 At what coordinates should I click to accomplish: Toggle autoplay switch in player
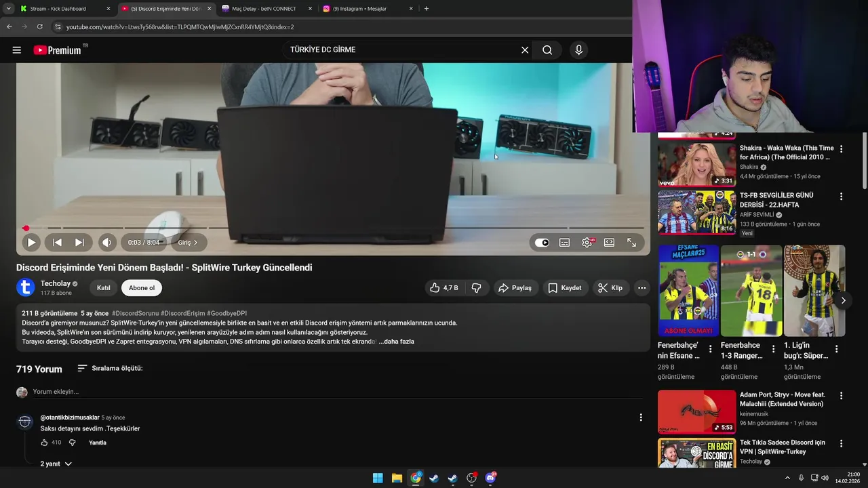(x=542, y=243)
